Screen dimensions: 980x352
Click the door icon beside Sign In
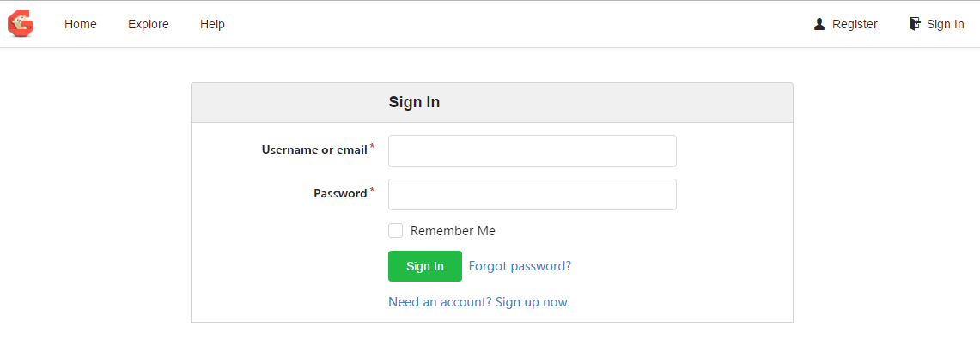click(915, 24)
